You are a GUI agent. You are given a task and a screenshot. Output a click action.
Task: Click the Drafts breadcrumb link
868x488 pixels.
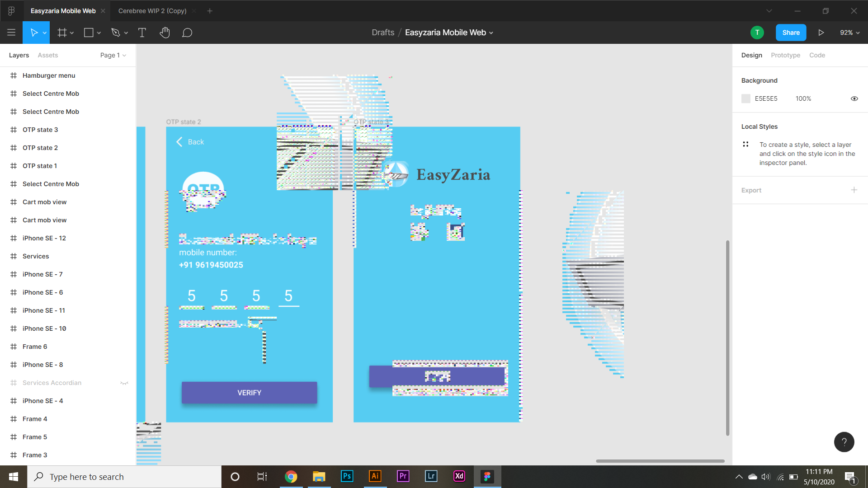[x=383, y=33]
